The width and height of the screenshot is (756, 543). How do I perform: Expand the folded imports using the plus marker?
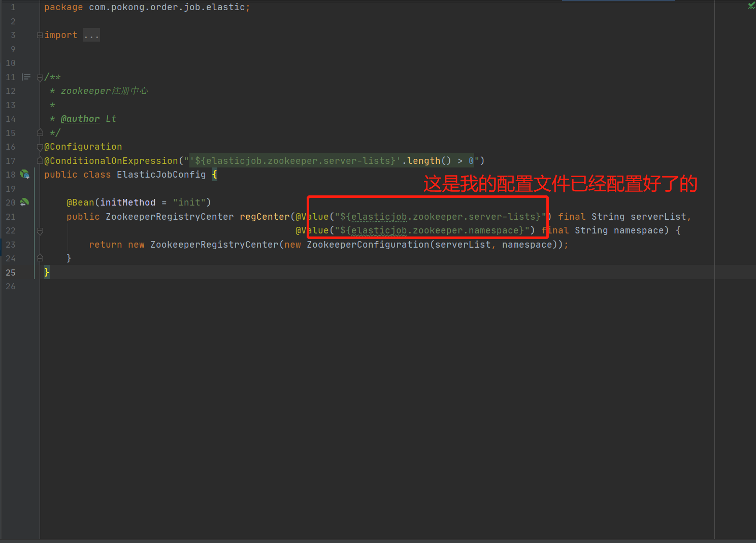39,35
